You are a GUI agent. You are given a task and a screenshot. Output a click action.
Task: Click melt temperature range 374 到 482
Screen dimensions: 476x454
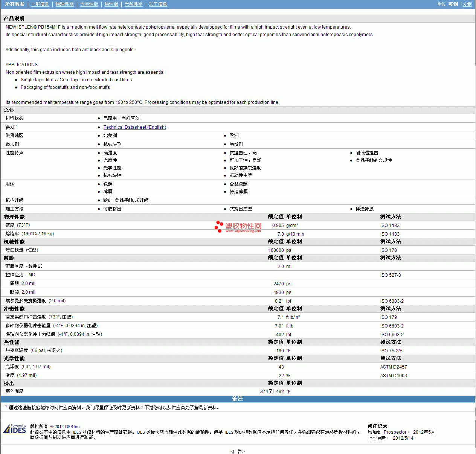pos(272,392)
